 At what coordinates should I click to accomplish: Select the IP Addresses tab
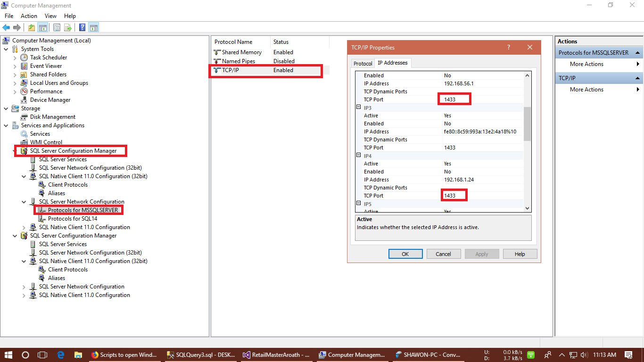pyautogui.click(x=393, y=63)
